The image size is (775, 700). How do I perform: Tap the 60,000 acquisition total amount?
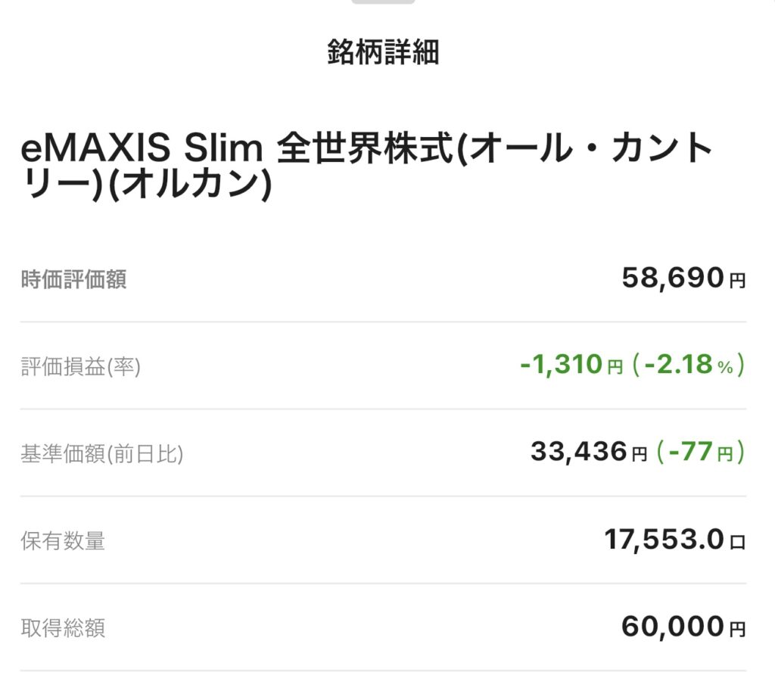(x=673, y=627)
